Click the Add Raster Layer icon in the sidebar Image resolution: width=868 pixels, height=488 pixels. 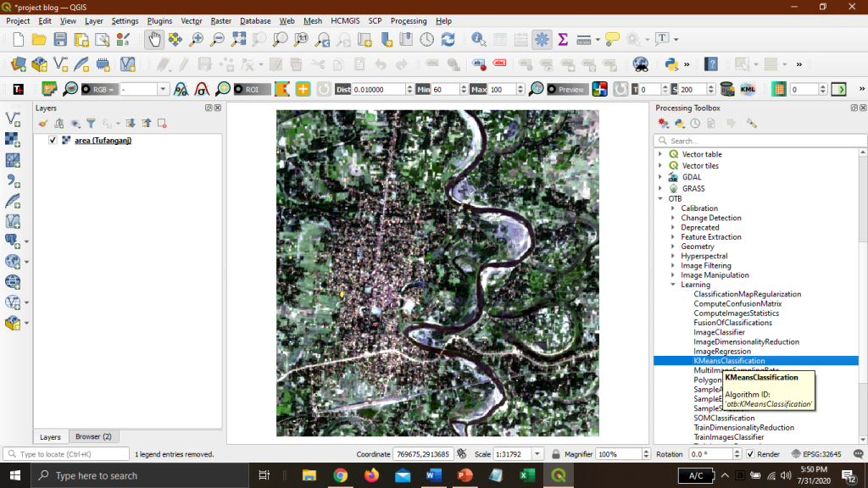(x=13, y=140)
